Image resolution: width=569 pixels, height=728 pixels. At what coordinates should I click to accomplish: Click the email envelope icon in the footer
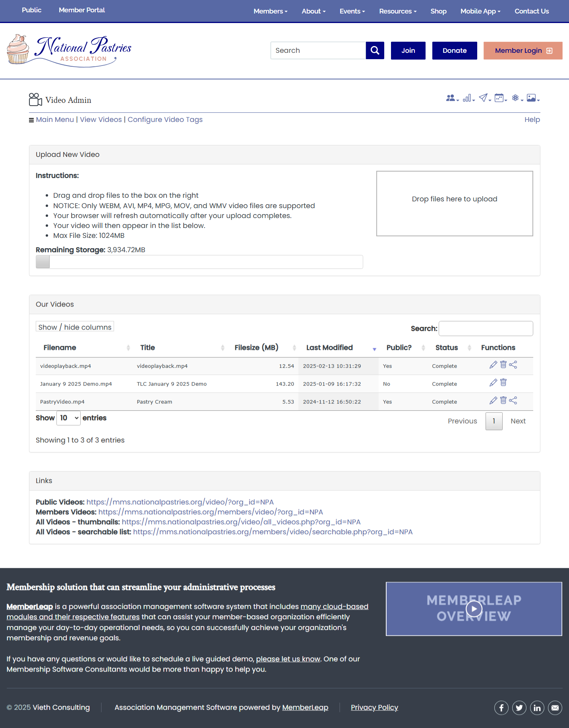click(555, 708)
